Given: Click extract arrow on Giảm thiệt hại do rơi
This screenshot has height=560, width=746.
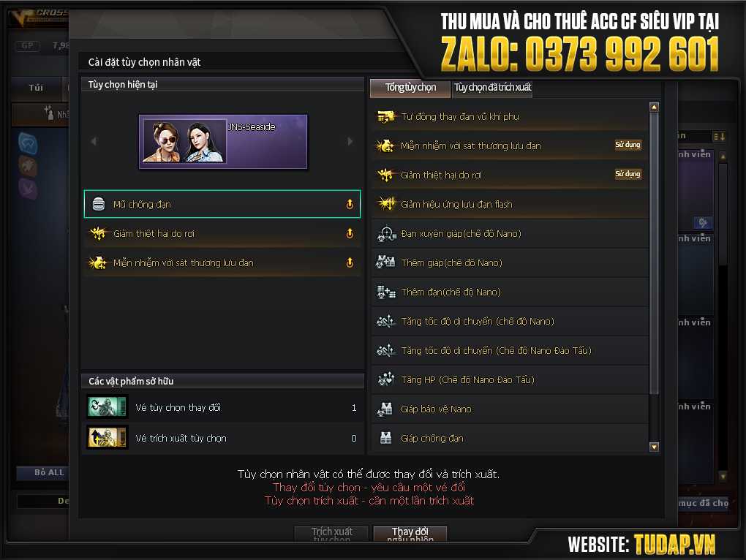Looking at the screenshot, I should 350,233.
